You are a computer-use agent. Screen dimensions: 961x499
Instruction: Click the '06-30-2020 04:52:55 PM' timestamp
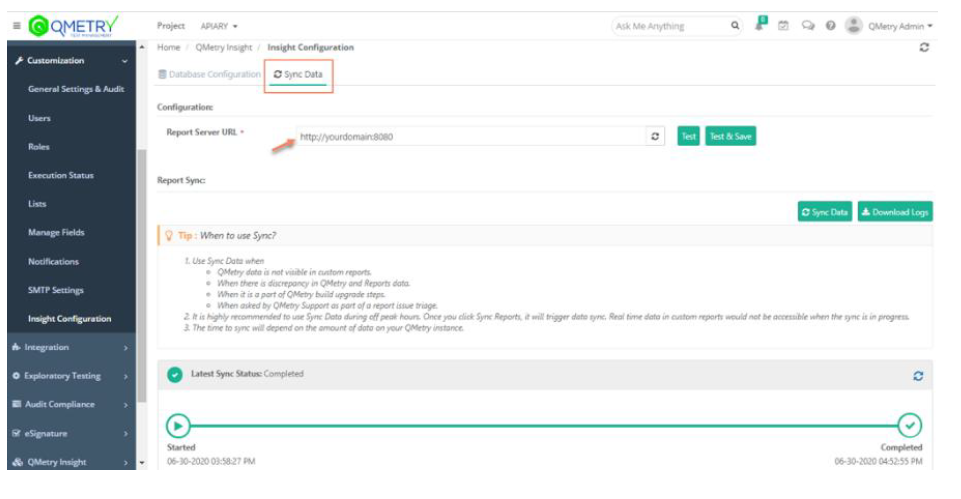tap(878, 461)
